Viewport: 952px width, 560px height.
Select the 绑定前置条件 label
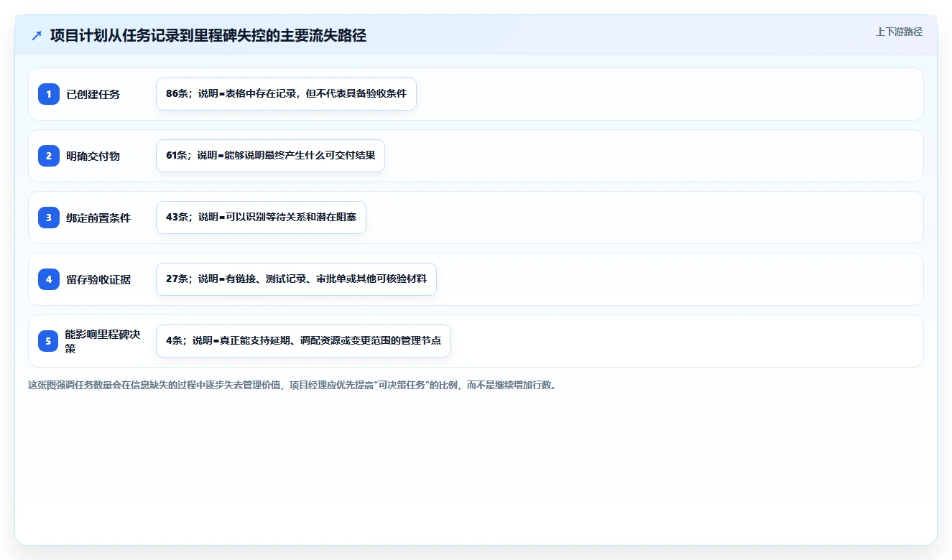pos(98,218)
